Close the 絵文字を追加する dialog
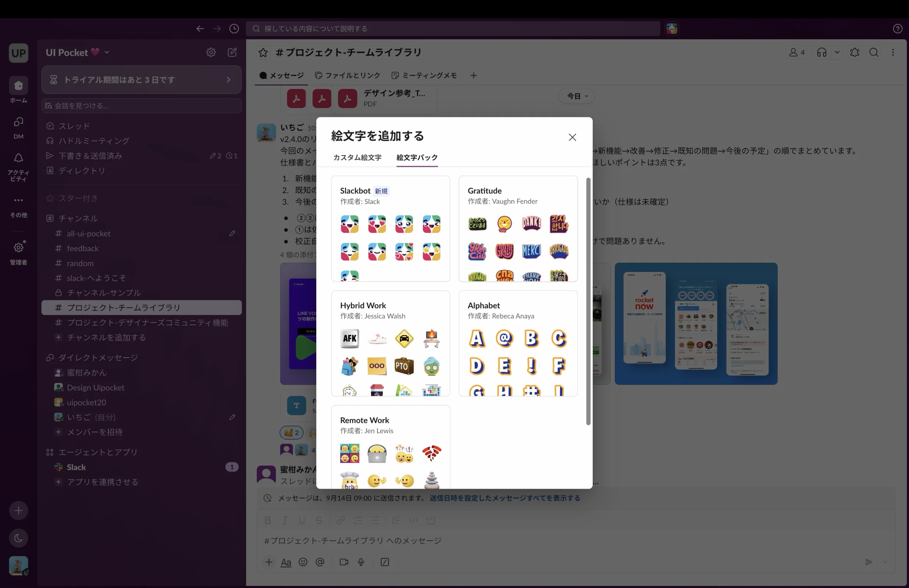909x588 pixels. tap(572, 137)
